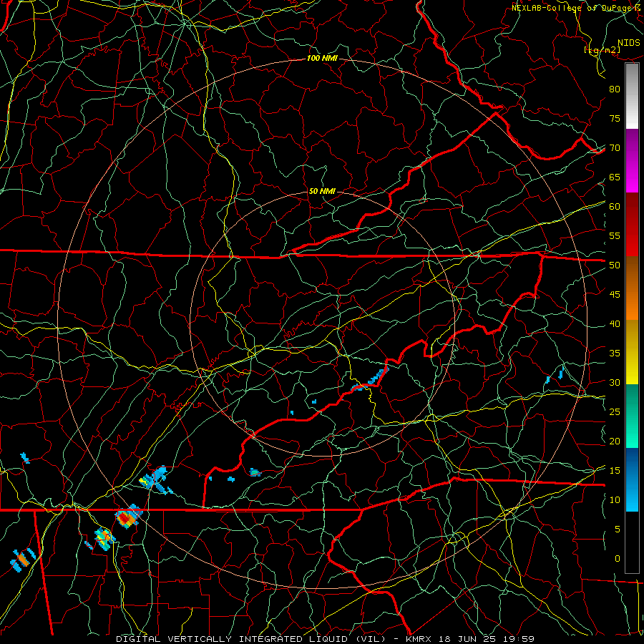
Task: Click the 40 value on the scale
Action: point(615,324)
